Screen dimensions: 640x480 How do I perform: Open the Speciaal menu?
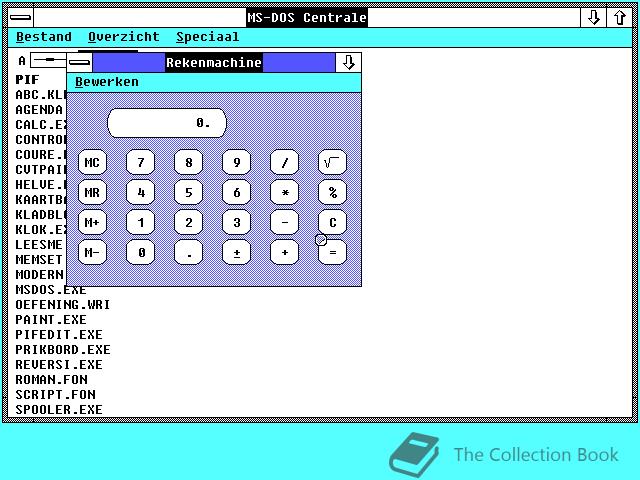point(207,37)
